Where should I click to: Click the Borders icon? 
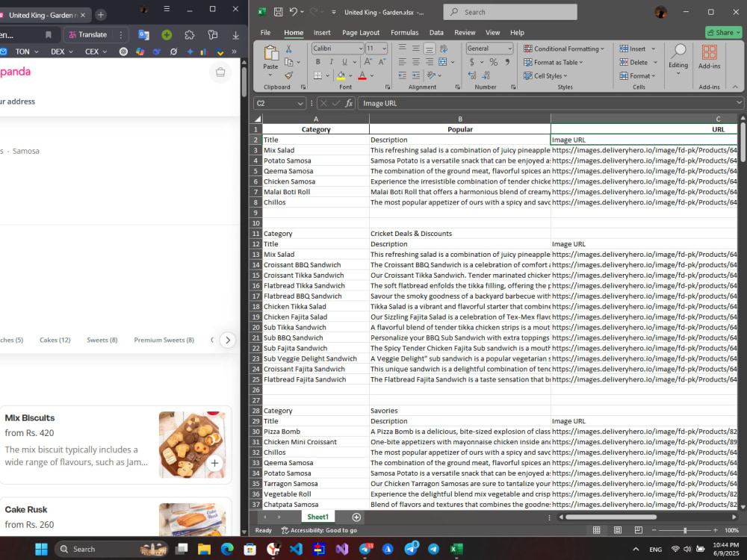tap(317, 75)
